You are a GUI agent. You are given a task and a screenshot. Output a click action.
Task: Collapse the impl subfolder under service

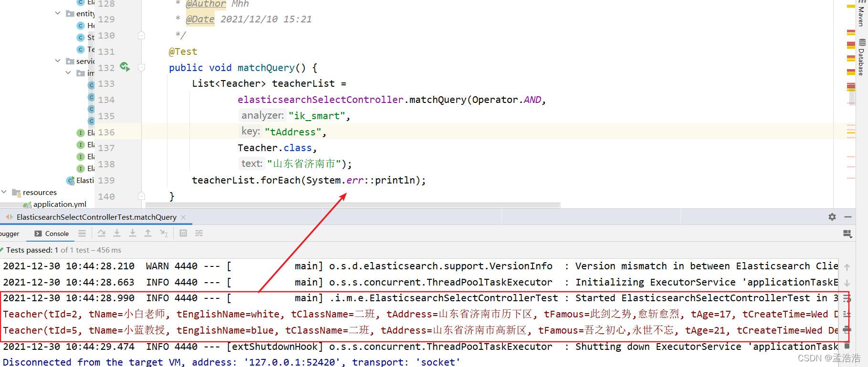tap(68, 73)
